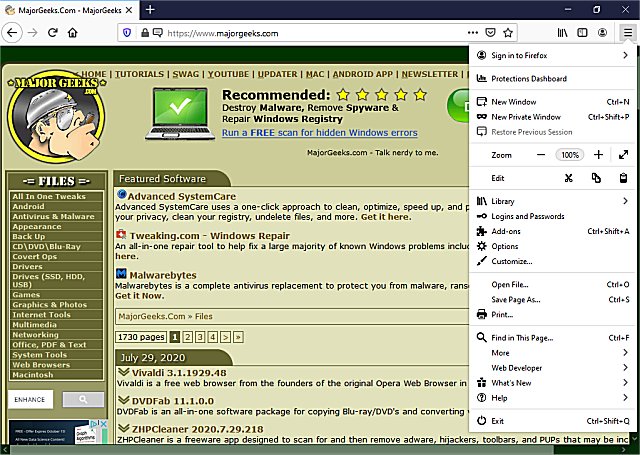Save page to Pocket icon
The height and width of the screenshot is (455, 640).
pos(490,33)
